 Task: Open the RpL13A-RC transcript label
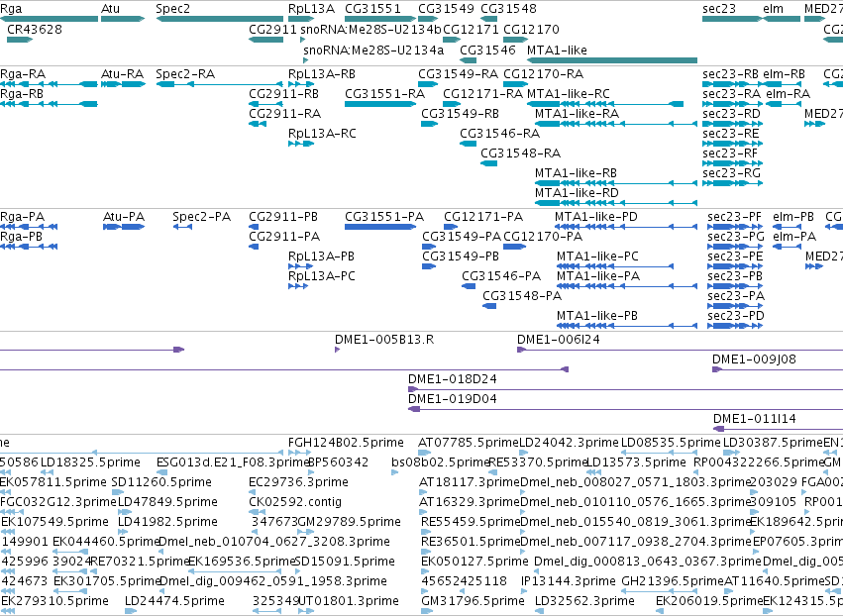click(x=322, y=134)
